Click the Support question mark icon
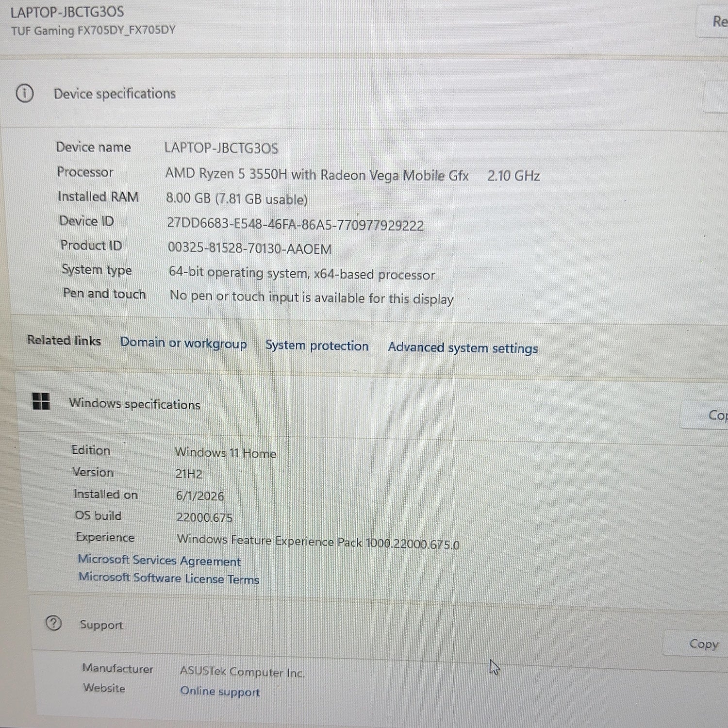This screenshot has height=728, width=728. (53, 623)
